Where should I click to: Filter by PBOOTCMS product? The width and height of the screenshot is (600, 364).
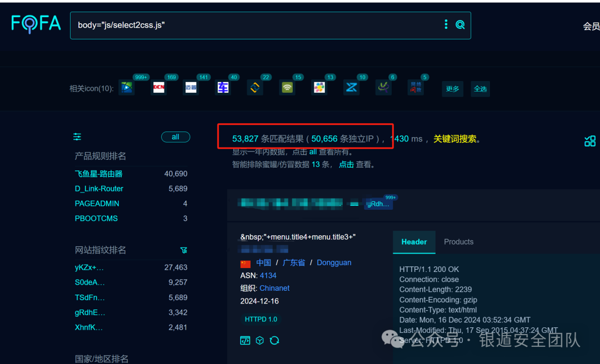[96, 218]
